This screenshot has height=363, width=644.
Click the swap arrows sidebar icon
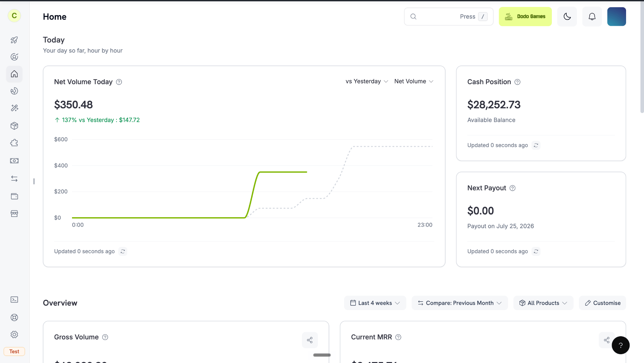tap(14, 179)
